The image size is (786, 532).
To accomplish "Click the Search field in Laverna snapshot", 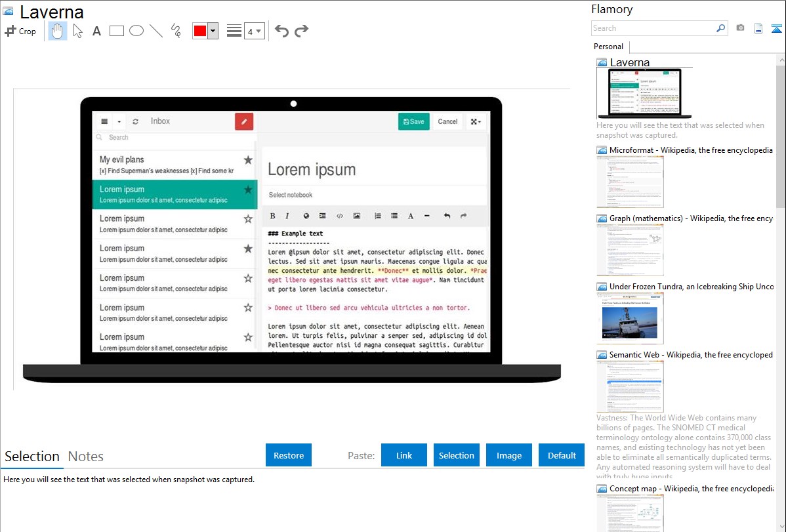I will click(175, 137).
